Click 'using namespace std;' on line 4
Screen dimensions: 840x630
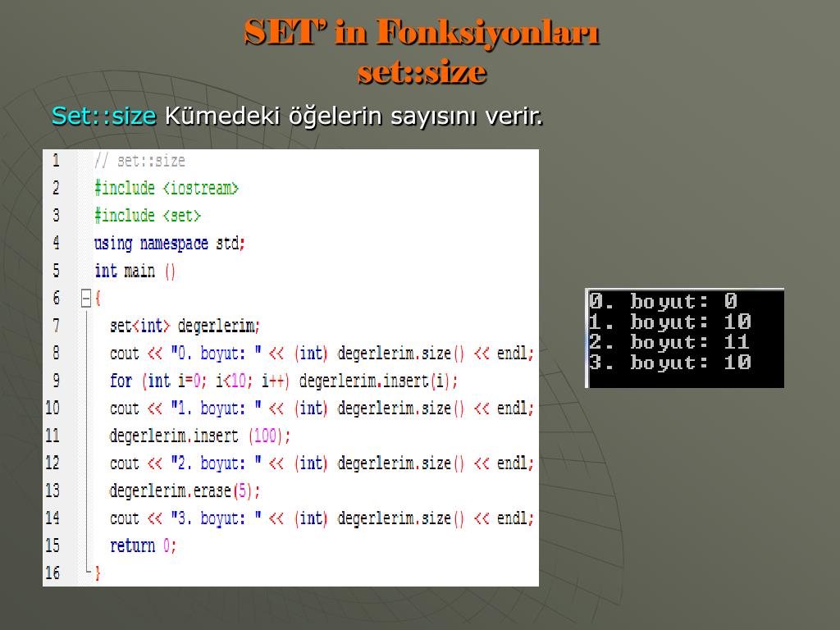point(169,243)
